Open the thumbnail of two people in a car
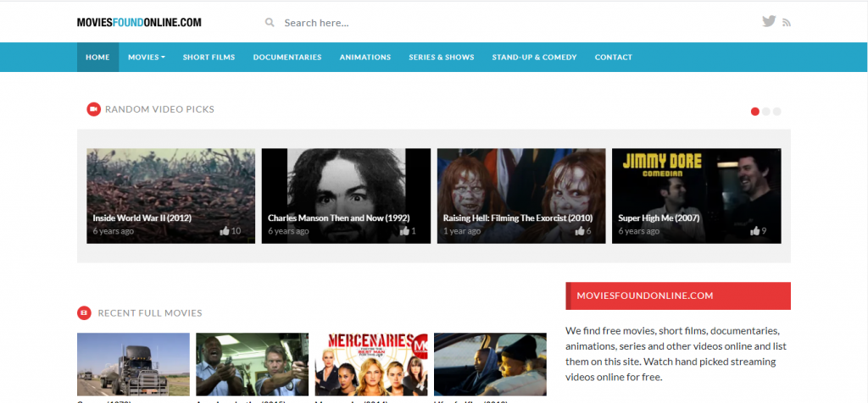Viewport: 868px width, 403px height. (x=490, y=364)
